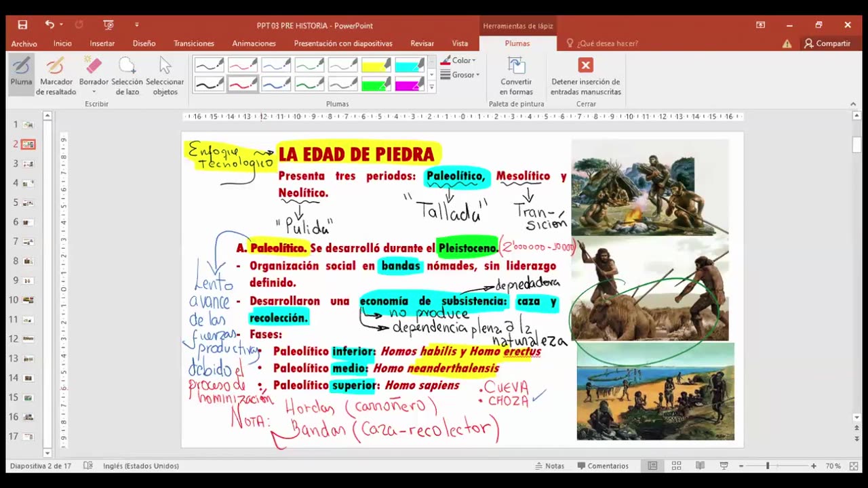Choose the Selección de lazo tool
868x488 pixels.
pyautogui.click(x=127, y=75)
